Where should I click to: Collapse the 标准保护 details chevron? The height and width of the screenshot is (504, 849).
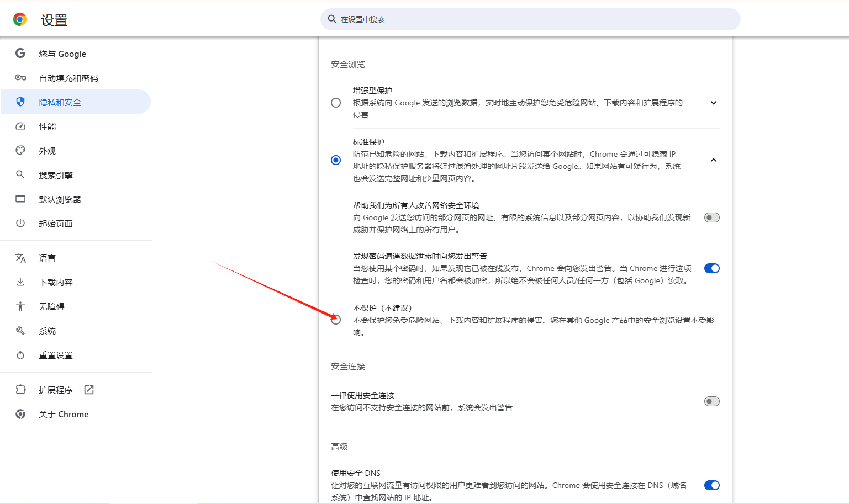pyautogui.click(x=714, y=160)
